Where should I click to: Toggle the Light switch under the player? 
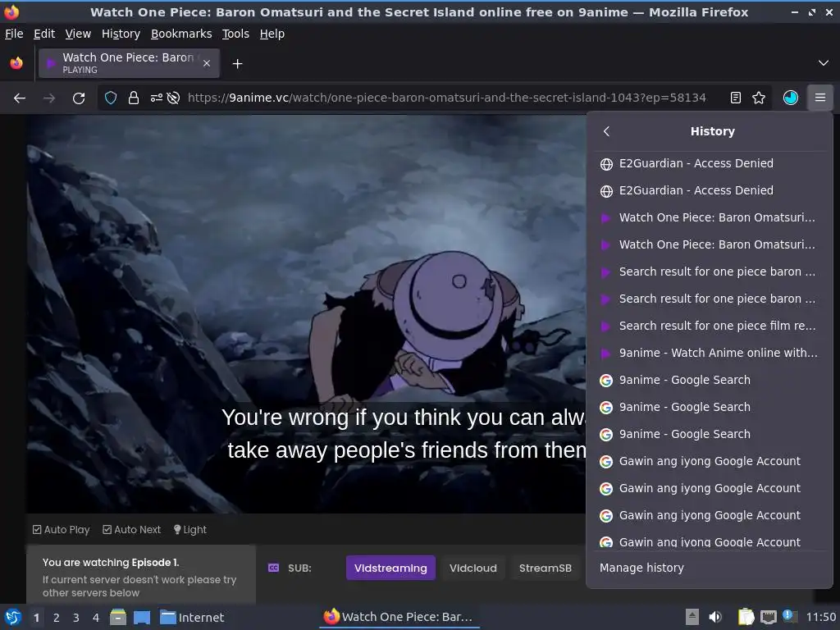click(x=190, y=529)
